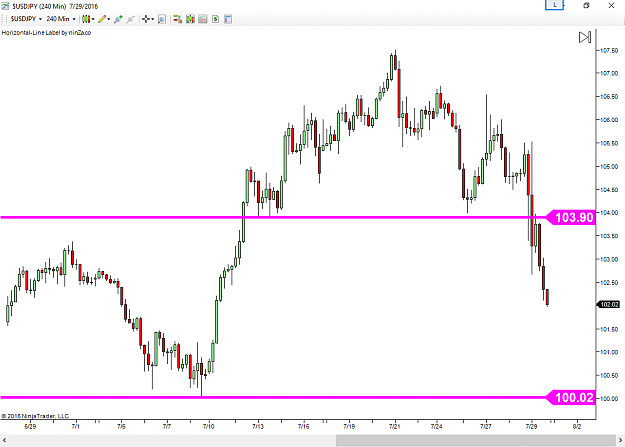Select the chart style candlestick icon
This screenshot has height=447, width=625.
point(86,19)
